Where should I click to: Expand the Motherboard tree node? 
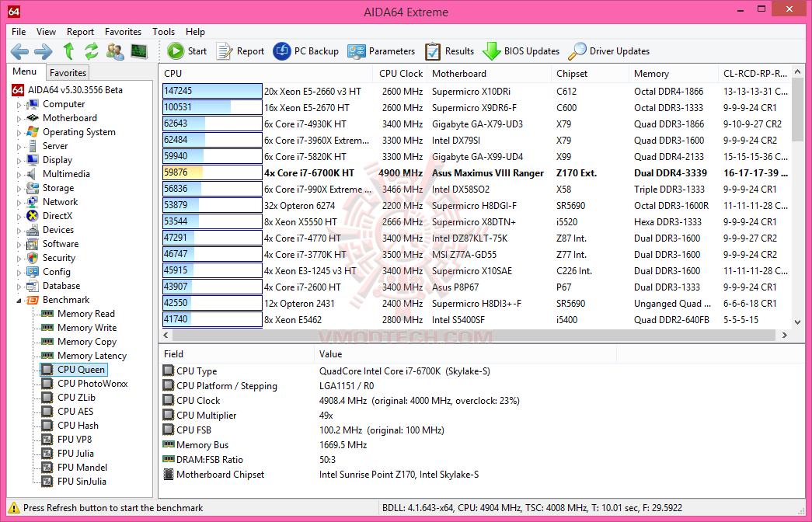19,119
